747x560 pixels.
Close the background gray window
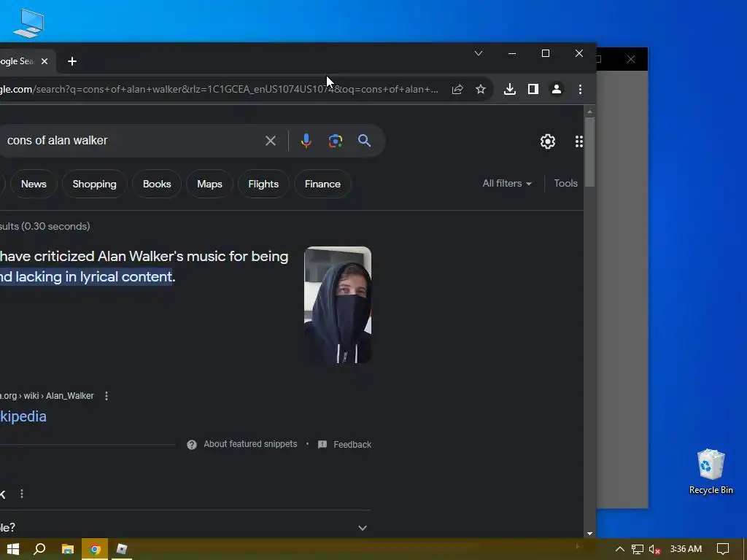click(x=631, y=59)
